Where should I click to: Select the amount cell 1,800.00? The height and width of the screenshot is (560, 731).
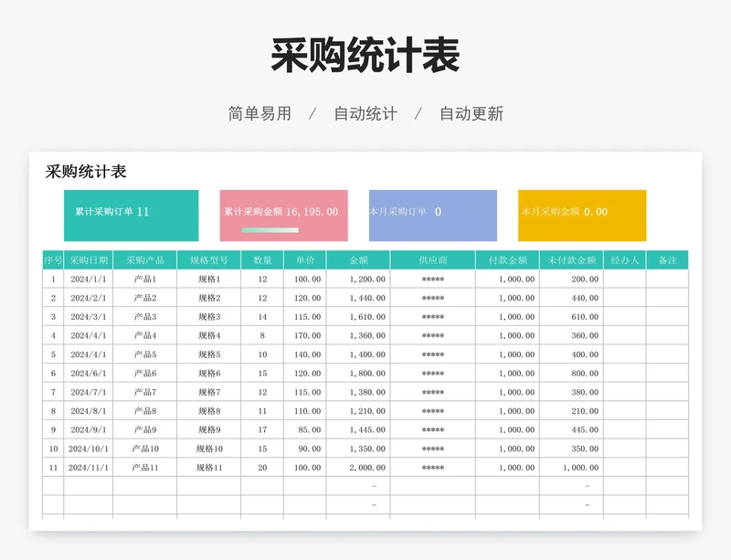coord(358,373)
